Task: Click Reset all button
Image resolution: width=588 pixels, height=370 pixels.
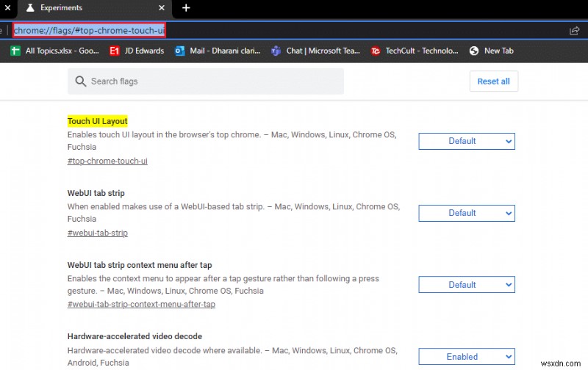Action: 493,81
